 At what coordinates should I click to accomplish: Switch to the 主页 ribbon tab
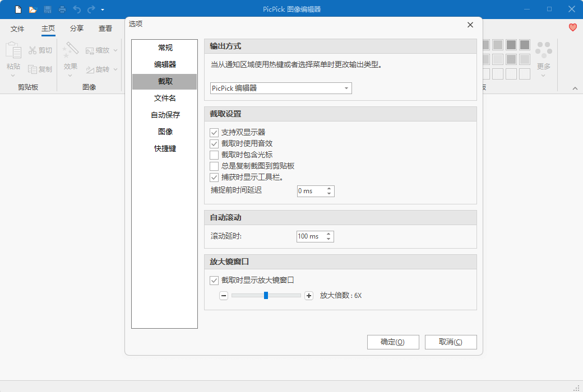click(48, 29)
